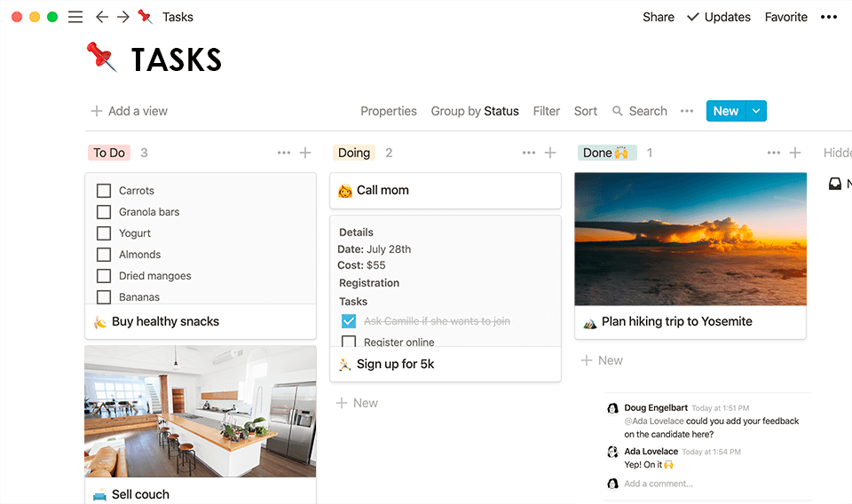Mark page as Favorite
The height and width of the screenshot is (504, 852).
785,17
